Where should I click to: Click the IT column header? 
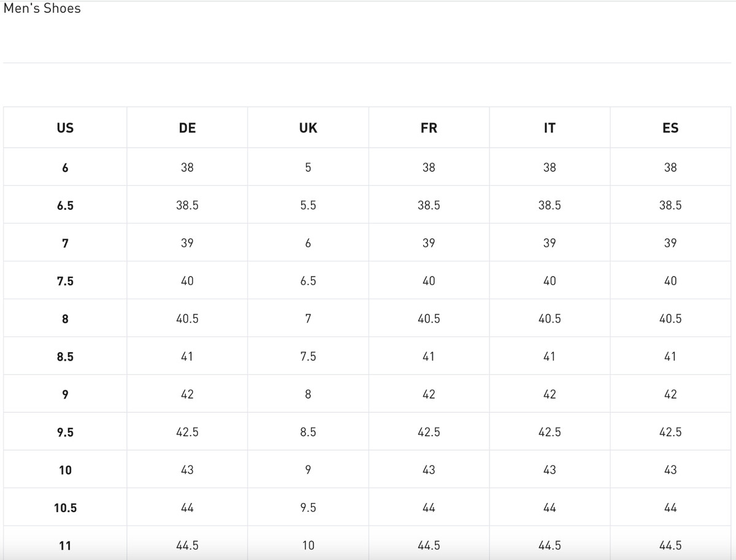(550, 128)
